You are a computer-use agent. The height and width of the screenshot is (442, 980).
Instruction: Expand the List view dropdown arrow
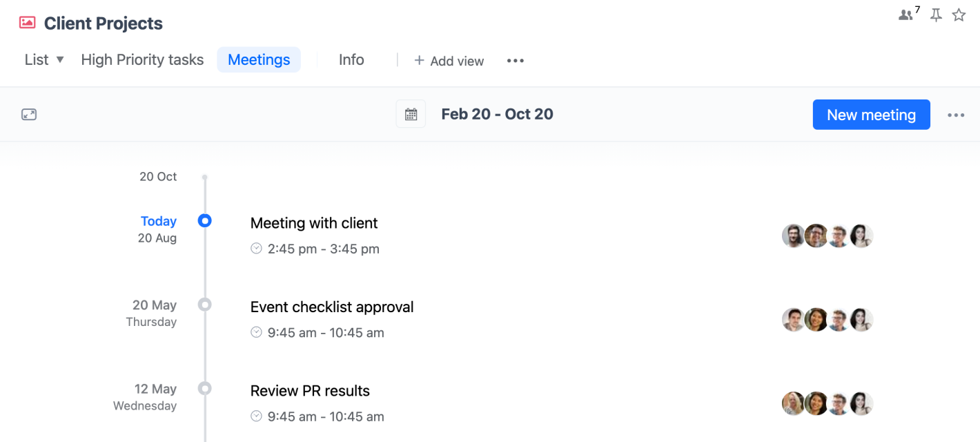[60, 59]
